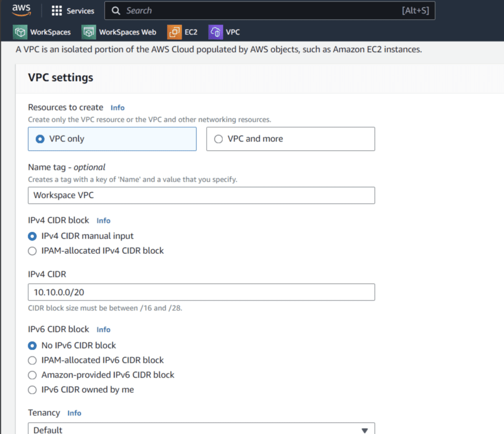The height and width of the screenshot is (434, 504).
Task: Focus the AWS console search box
Action: pyautogui.click(x=270, y=11)
